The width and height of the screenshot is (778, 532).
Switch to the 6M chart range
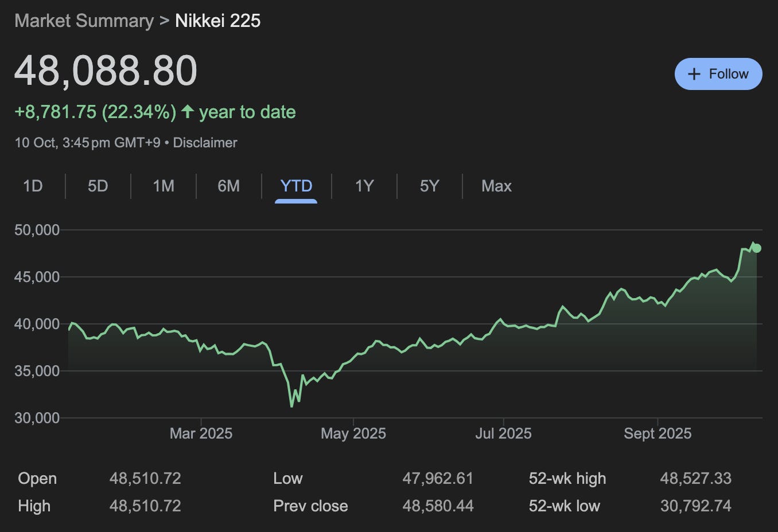(x=228, y=186)
